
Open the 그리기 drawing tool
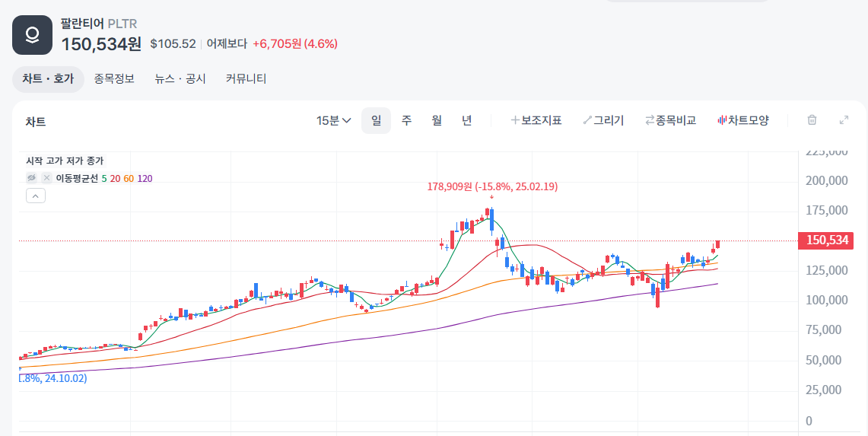coord(603,120)
